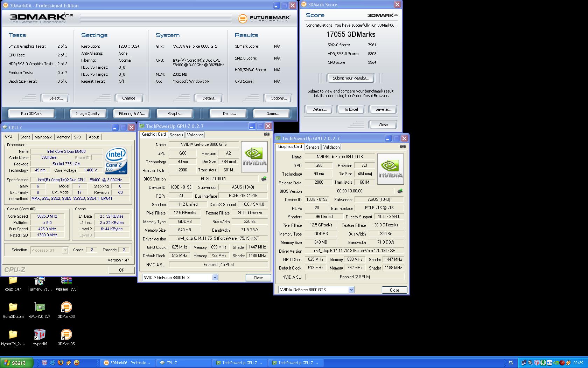Click Firefox quick launch icon

pos(61,363)
